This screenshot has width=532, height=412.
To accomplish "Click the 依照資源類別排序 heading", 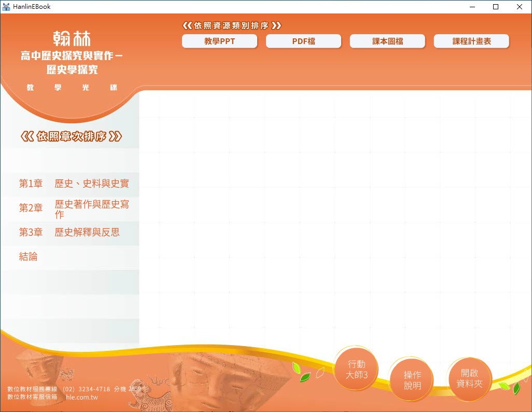I will tap(232, 25).
